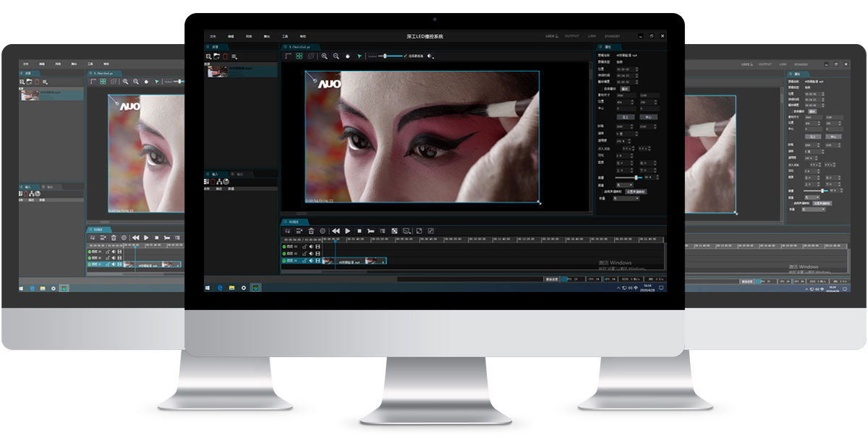Toggle the lock on the top timeline track

point(304,246)
